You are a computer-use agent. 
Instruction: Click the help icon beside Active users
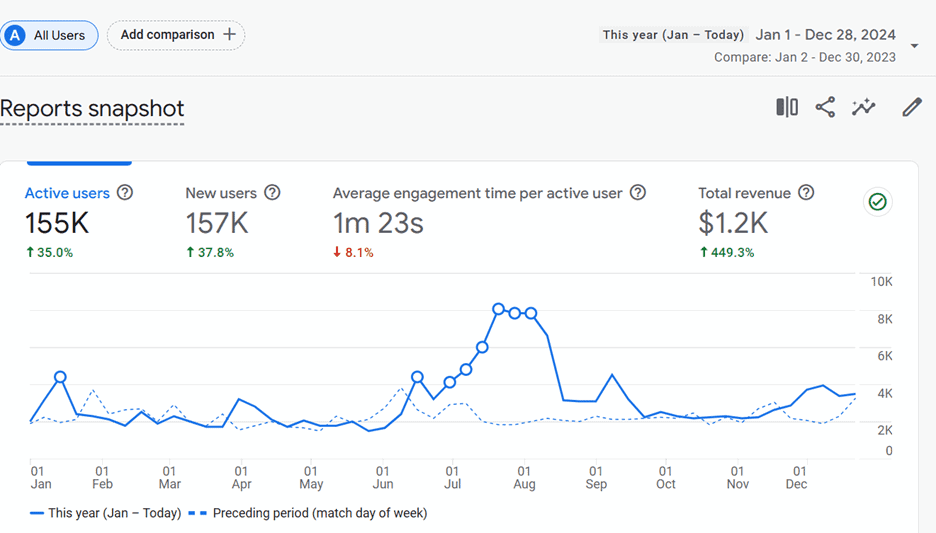click(125, 193)
